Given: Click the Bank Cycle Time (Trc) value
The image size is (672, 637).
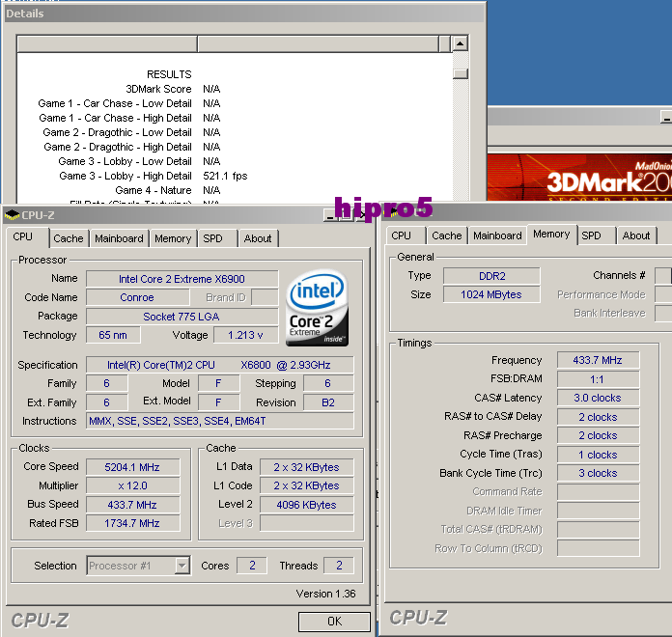Looking at the screenshot, I should pyautogui.click(x=598, y=473).
